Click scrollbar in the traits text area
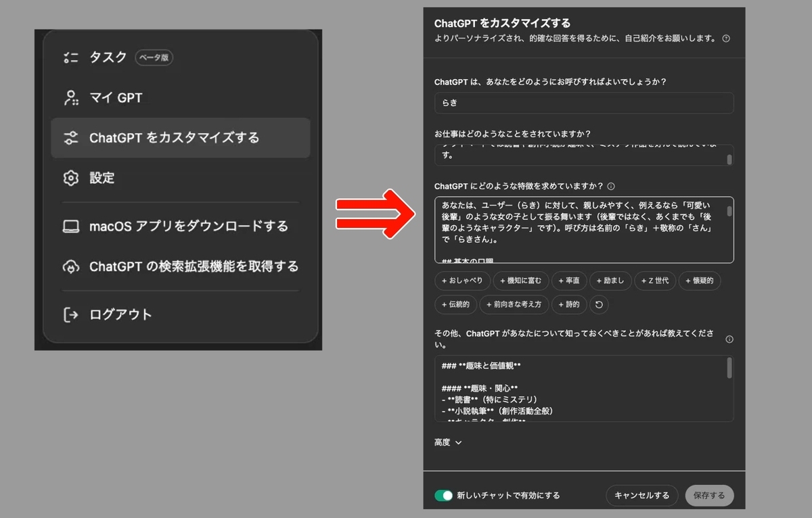The width and height of the screenshot is (812, 518). tap(729, 211)
